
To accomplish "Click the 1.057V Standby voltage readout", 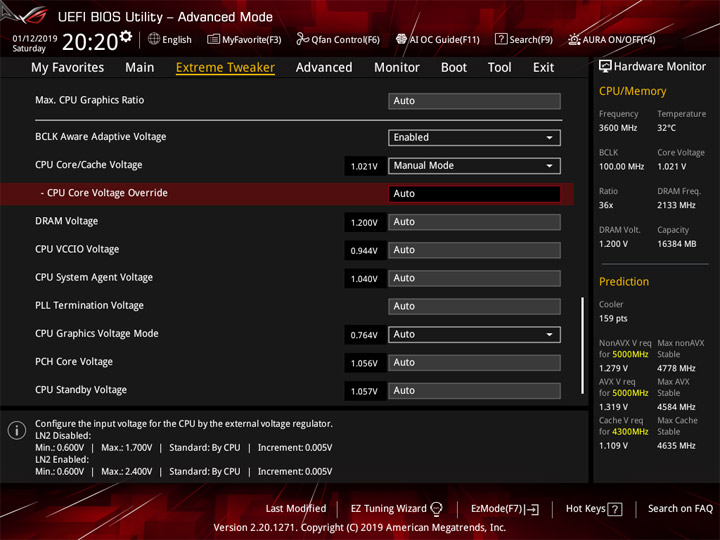I will [x=364, y=391].
